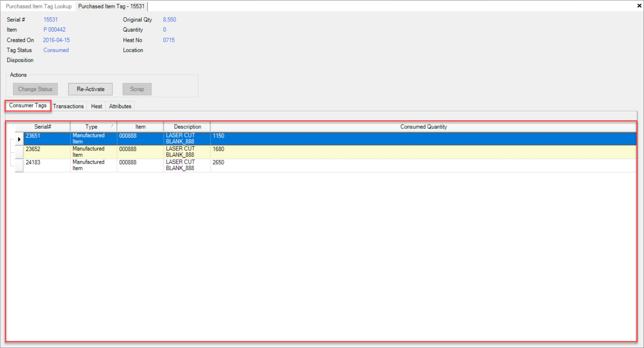Close the Purchased Item Tag window
This screenshot has height=348, width=644.
639,6
